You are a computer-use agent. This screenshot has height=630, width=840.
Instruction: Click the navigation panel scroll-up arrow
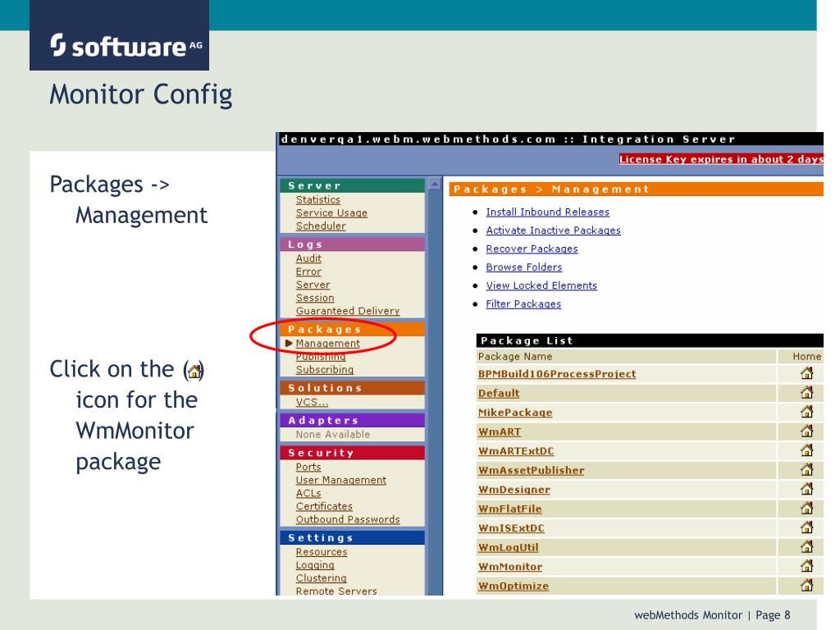click(x=435, y=185)
